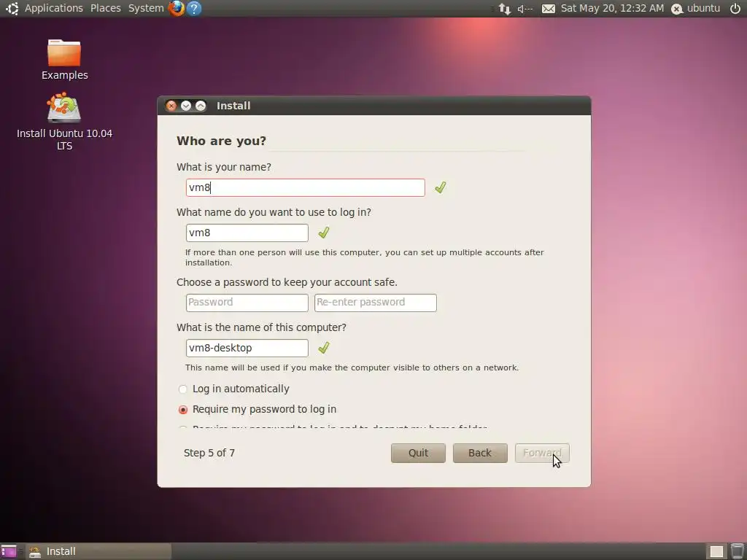Select the Install Ubuntu 10.04 LTS desktop icon
The image size is (747, 560).
click(64, 122)
